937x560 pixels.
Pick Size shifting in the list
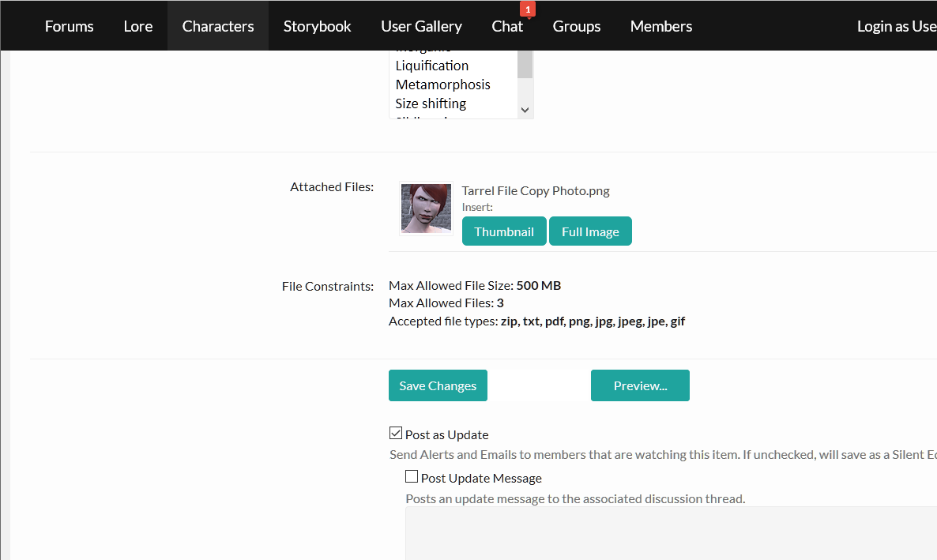(431, 103)
